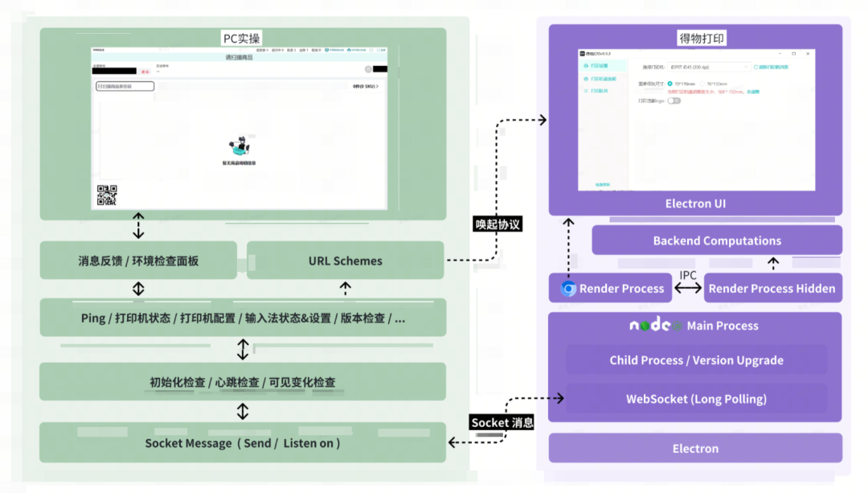Click the Node.js logo in Main Process
Image resolution: width=868 pixels, height=493 pixels.
click(x=656, y=325)
